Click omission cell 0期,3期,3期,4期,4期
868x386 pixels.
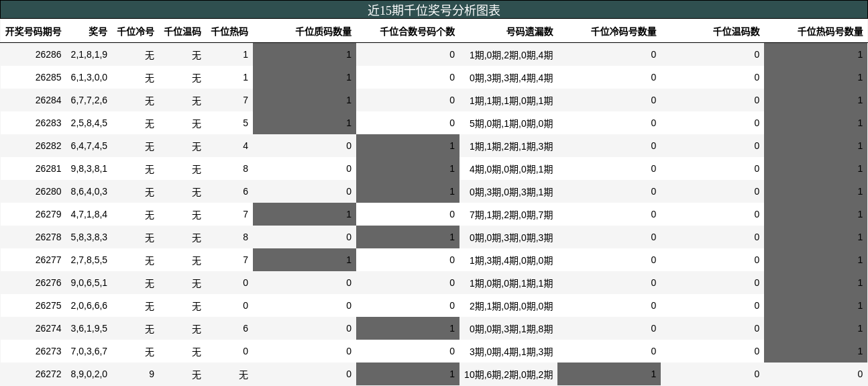[511, 78]
